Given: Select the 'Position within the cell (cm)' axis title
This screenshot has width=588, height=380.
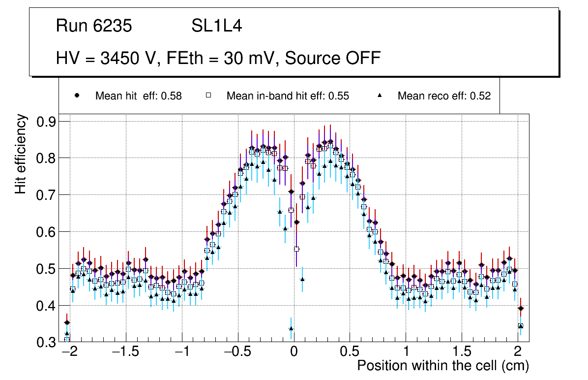Looking at the screenshot, I should tap(442, 366).
